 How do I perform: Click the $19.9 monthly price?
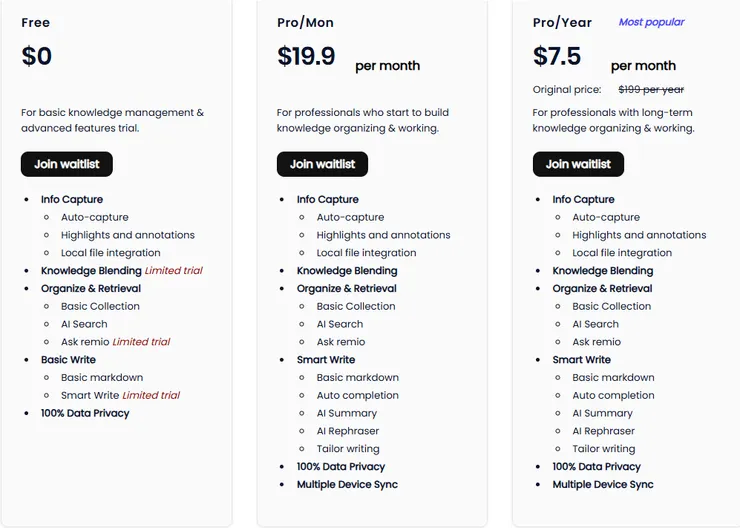pos(306,56)
